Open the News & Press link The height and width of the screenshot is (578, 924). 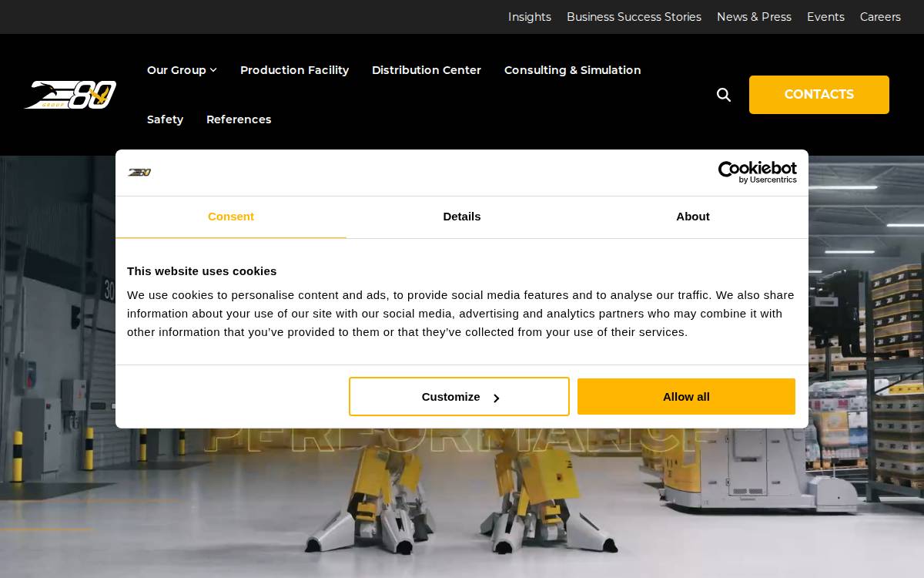tap(754, 17)
